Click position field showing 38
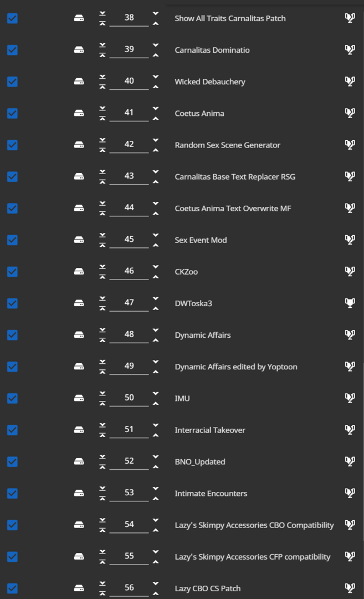Screen dimensions: 364x599 pyautogui.click(x=129, y=18)
